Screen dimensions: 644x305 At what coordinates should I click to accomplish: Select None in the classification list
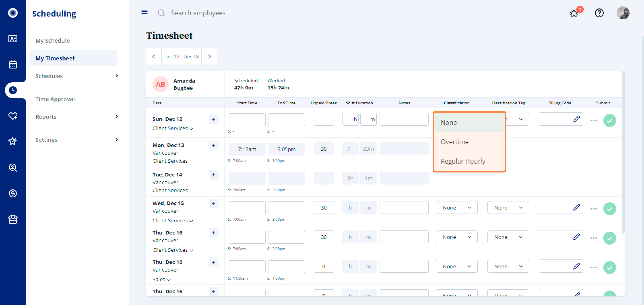(469, 122)
